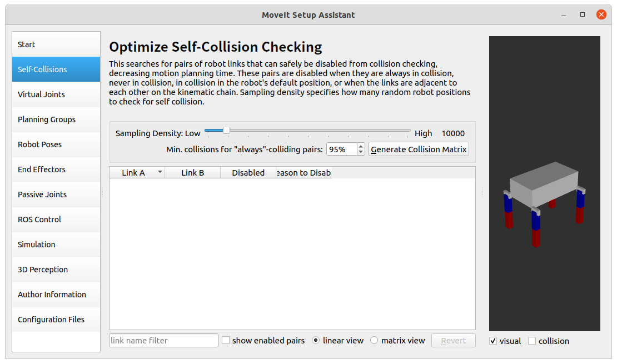
Task: Select Self-Collisions in the sidebar
Action: coord(56,69)
